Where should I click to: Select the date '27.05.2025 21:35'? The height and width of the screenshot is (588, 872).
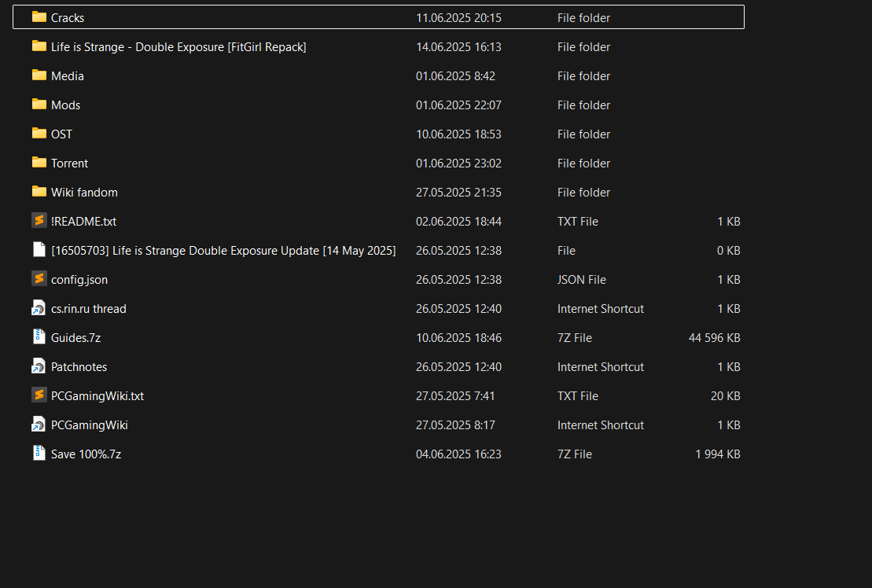pyautogui.click(x=458, y=193)
